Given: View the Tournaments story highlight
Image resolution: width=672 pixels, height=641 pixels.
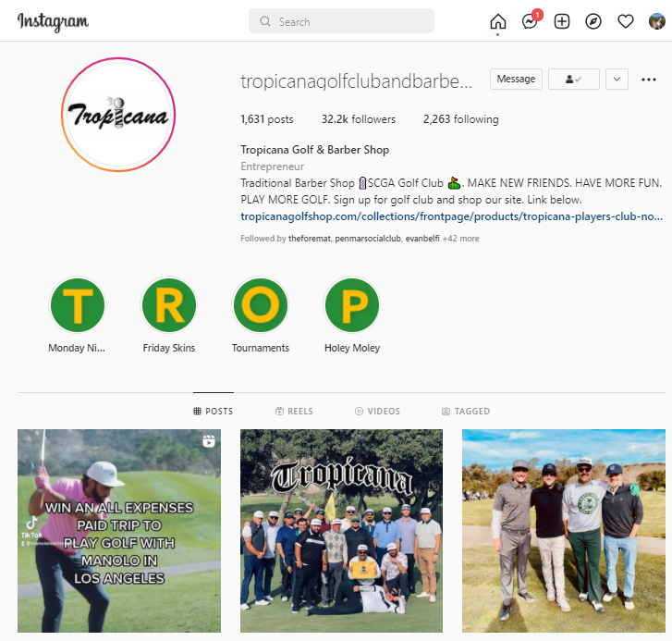Looking at the screenshot, I should click(261, 314).
